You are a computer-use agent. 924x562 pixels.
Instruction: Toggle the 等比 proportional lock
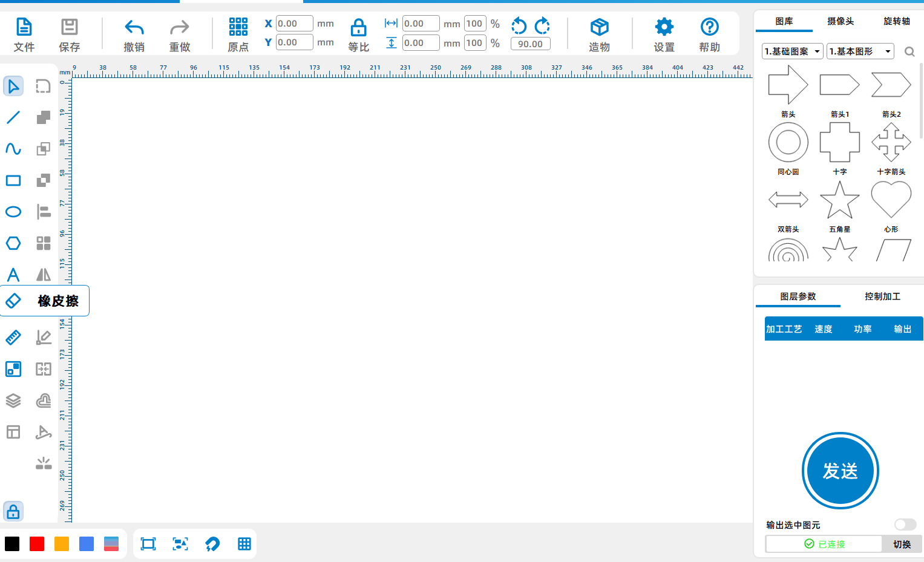click(358, 27)
